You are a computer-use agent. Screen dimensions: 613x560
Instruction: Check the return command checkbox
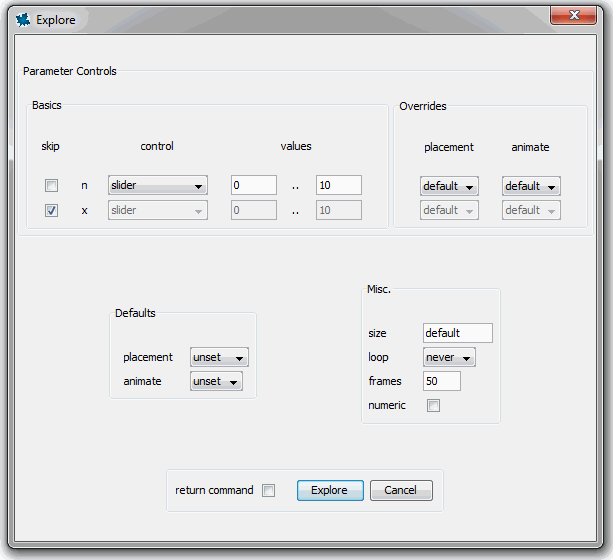(268, 490)
